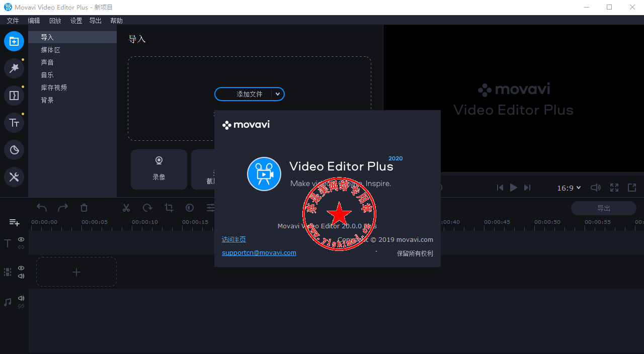Click the audio track music note icon
The width and height of the screenshot is (644, 354).
(x=8, y=302)
